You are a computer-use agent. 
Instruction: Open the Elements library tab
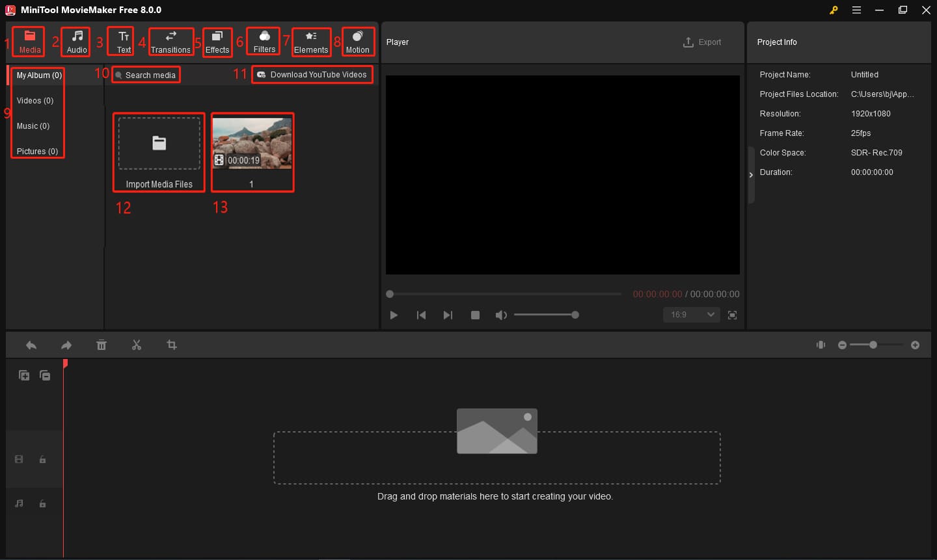[311, 42]
